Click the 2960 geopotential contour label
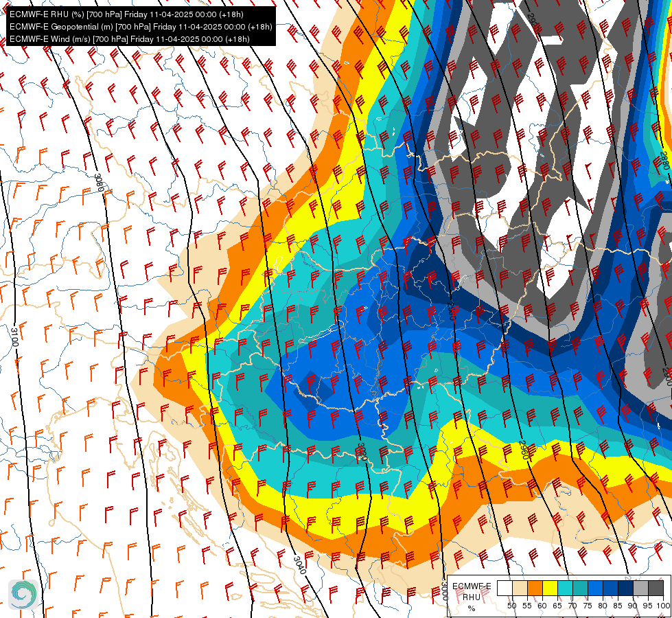The width and height of the screenshot is (672, 618). (524, 450)
